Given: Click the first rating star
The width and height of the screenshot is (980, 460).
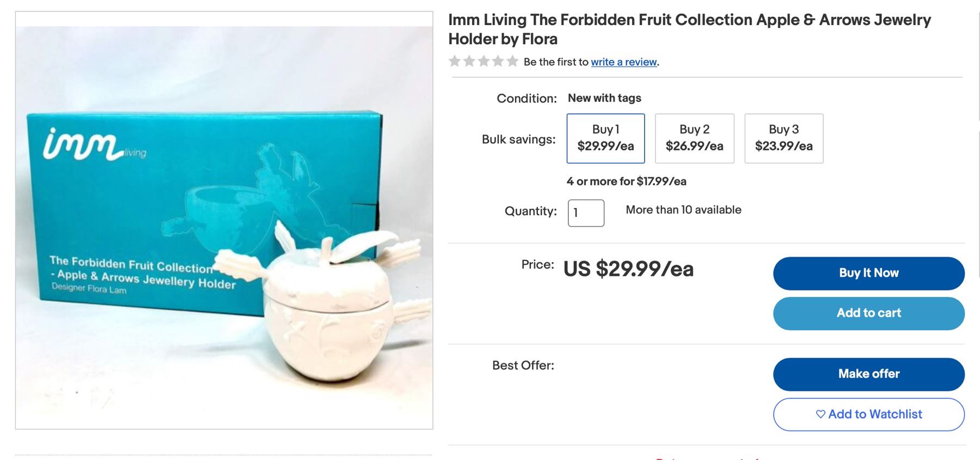Looking at the screenshot, I should 455,61.
